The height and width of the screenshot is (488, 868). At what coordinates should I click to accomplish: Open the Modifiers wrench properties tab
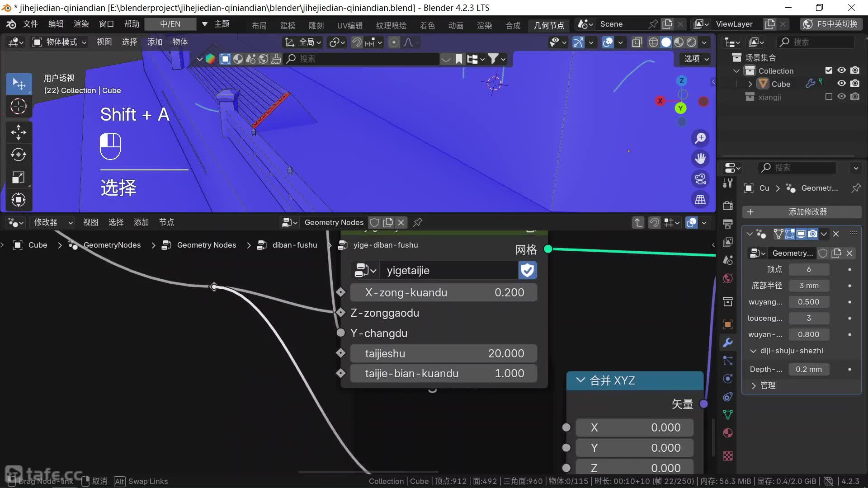[x=728, y=343]
